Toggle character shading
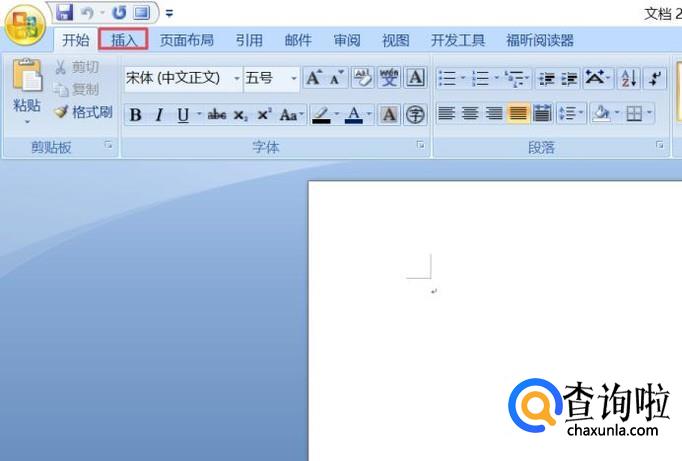682x461 pixels. click(389, 115)
